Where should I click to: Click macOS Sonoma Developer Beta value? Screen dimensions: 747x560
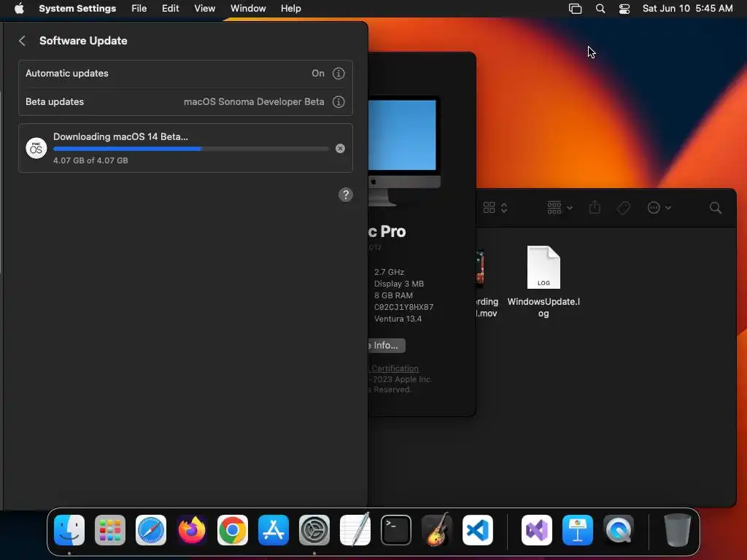[x=254, y=101]
